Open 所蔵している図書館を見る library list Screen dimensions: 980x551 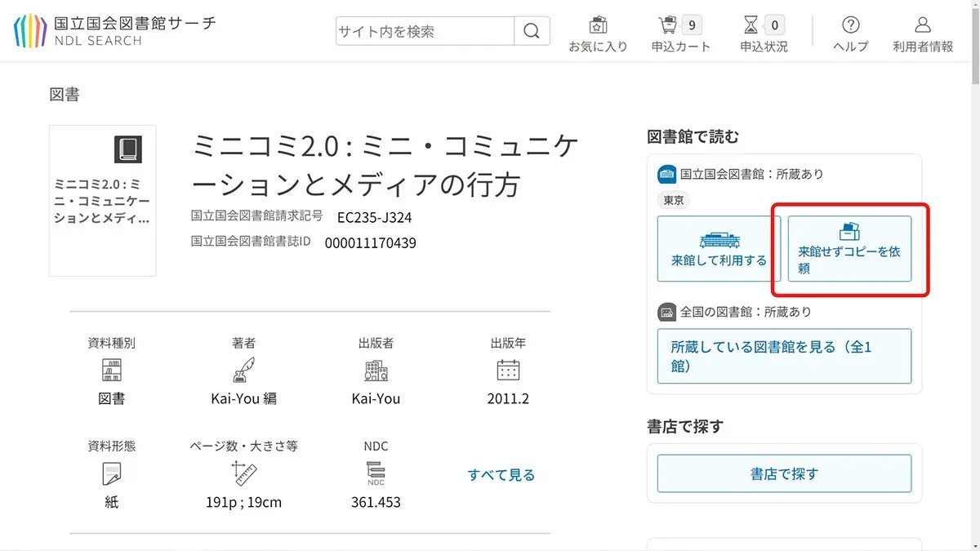(784, 357)
